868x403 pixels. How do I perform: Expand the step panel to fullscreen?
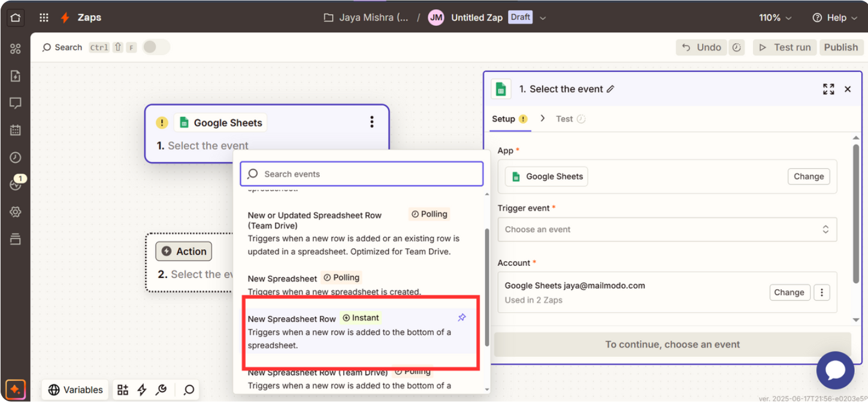[x=828, y=89]
